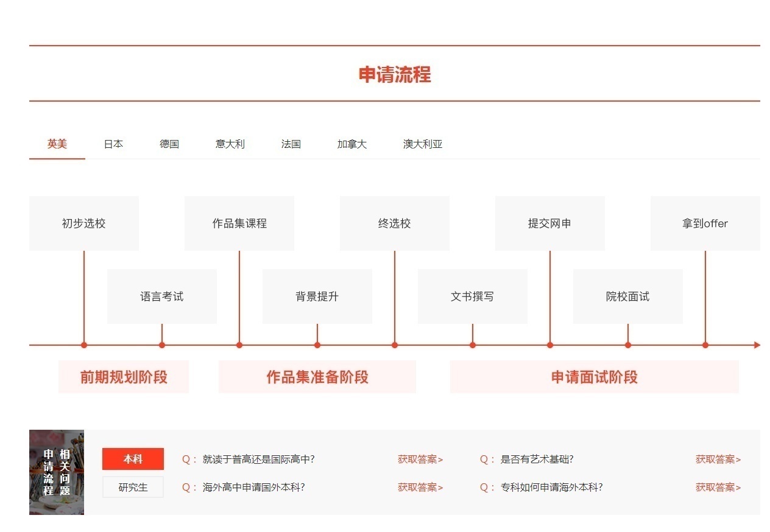Click the 申请流程 section heading
The height and width of the screenshot is (532, 770).
coord(395,74)
